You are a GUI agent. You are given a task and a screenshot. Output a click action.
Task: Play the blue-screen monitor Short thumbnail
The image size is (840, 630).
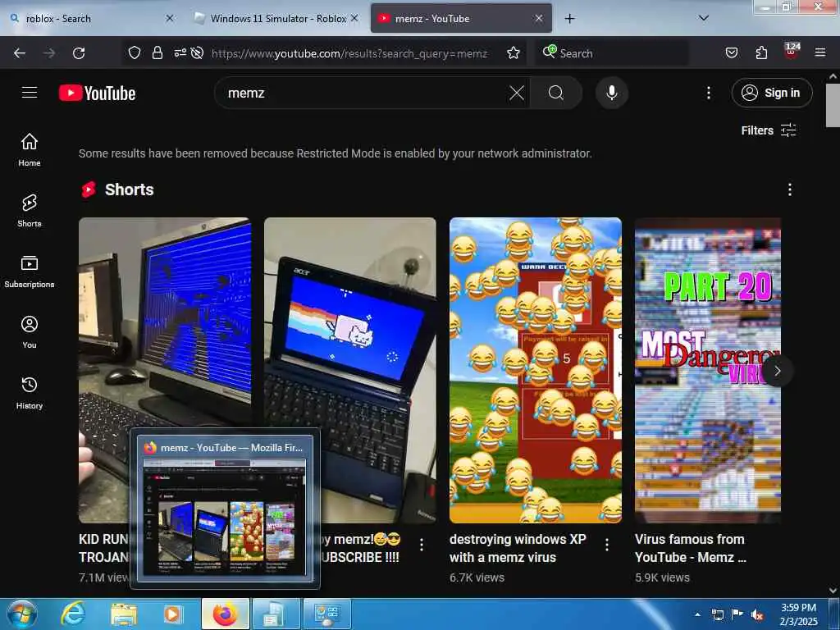point(164,322)
